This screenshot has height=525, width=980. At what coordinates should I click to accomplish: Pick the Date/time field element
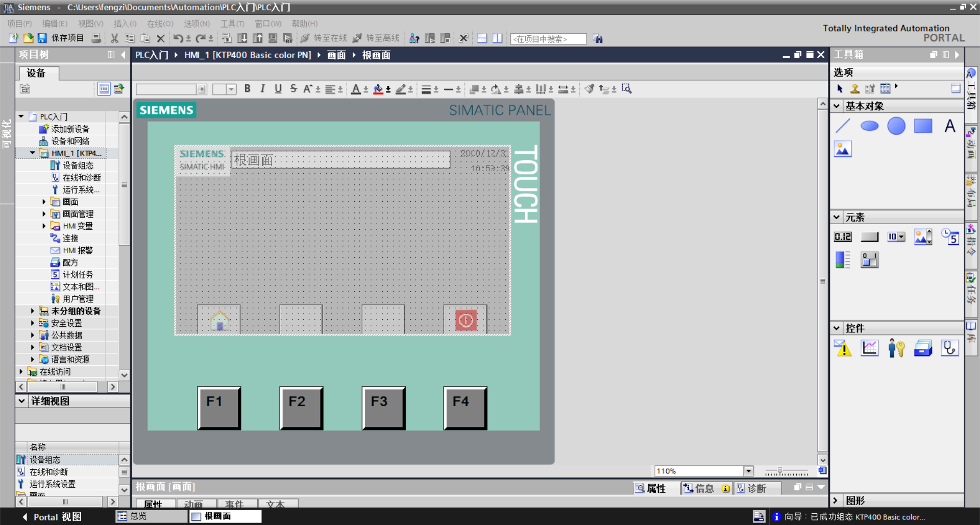pos(950,236)
